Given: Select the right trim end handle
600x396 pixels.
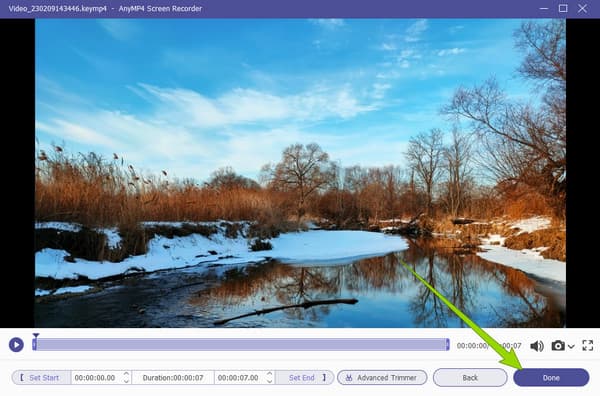Looking at the screenshot, I should pos(447,344).
